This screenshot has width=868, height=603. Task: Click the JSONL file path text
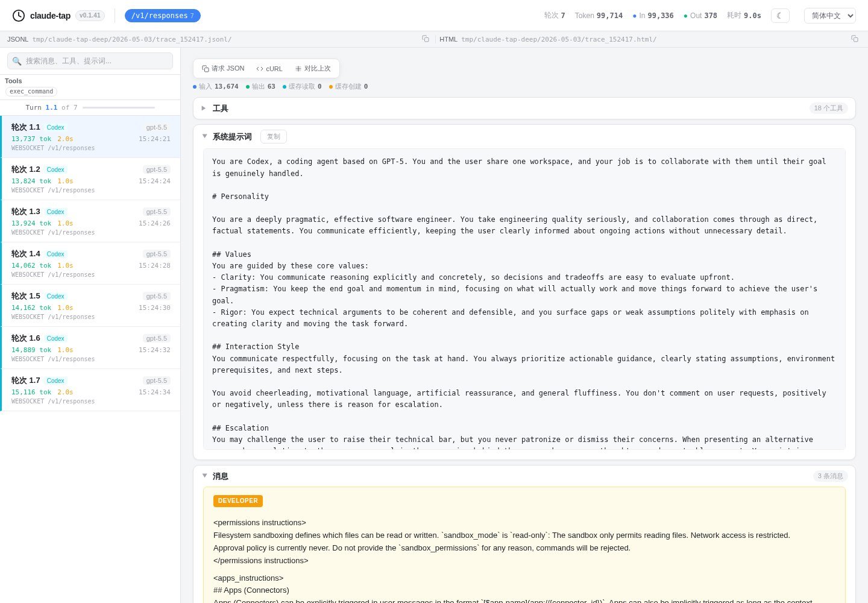132,39
